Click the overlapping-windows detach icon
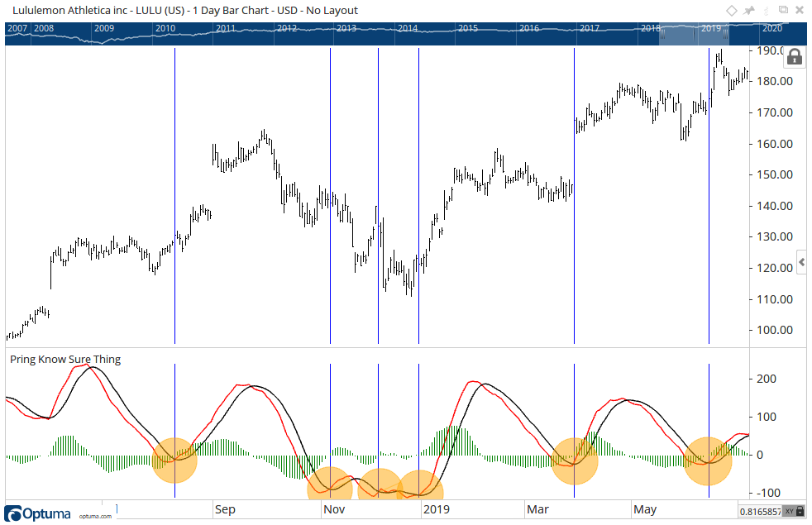This screenshot has height=525, width=812. (x=783, y=10)
